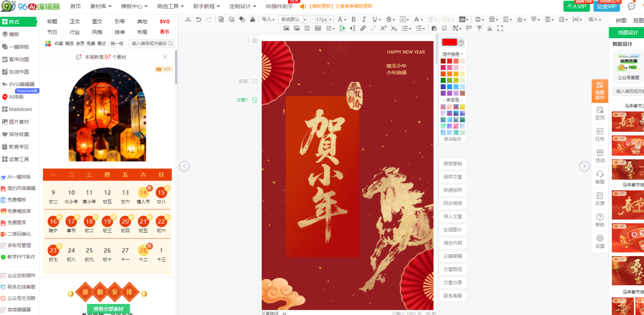Image resolution: width=644 pixels, height=315 pixels.
Task: Open the 导入 import dropdown
Action: pos(269,20)
